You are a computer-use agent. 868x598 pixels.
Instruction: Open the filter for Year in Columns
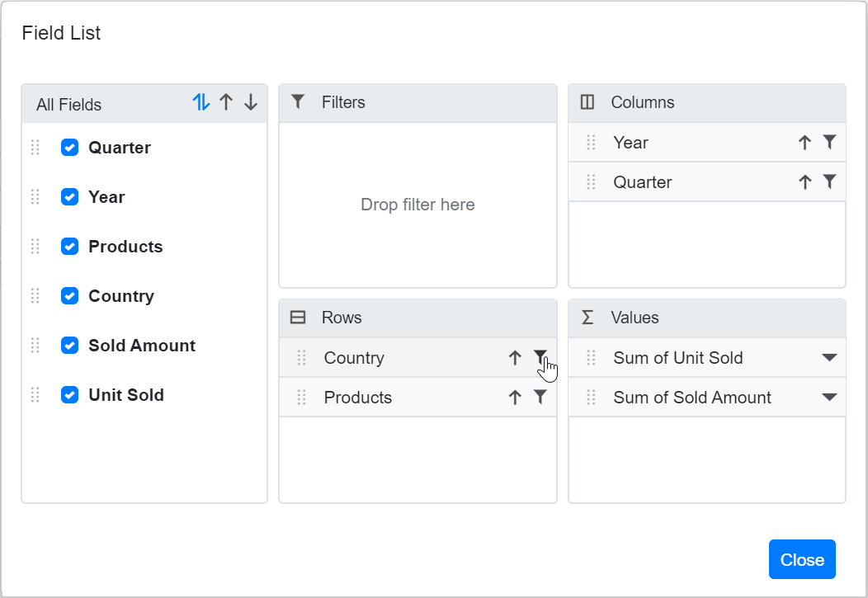(x=830, y=142)
